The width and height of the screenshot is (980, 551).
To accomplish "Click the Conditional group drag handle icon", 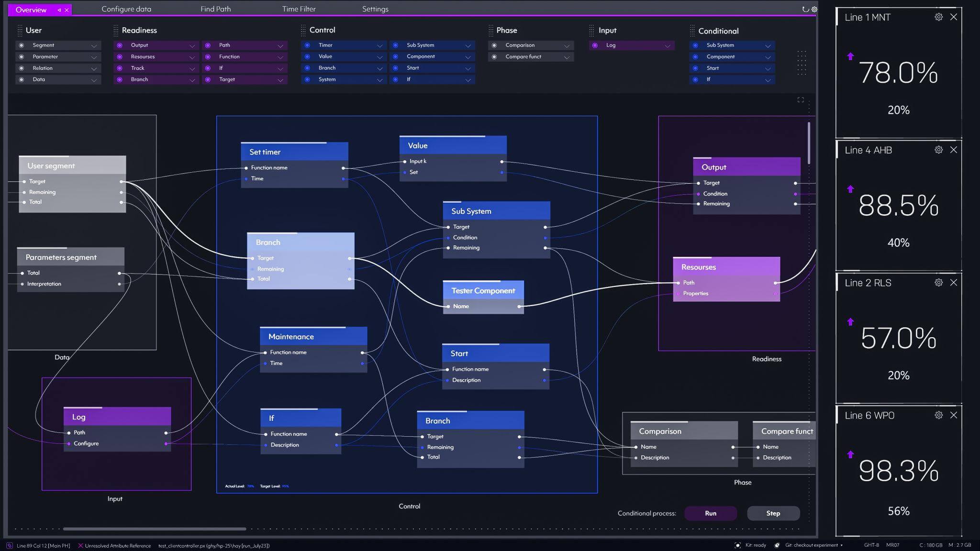I will (692, 31).
